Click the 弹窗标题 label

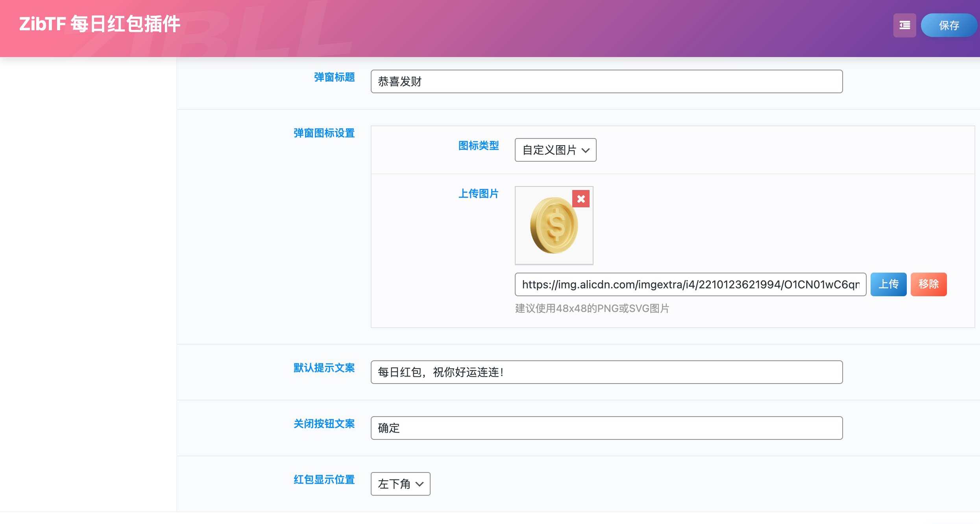[x=333, y=77]
